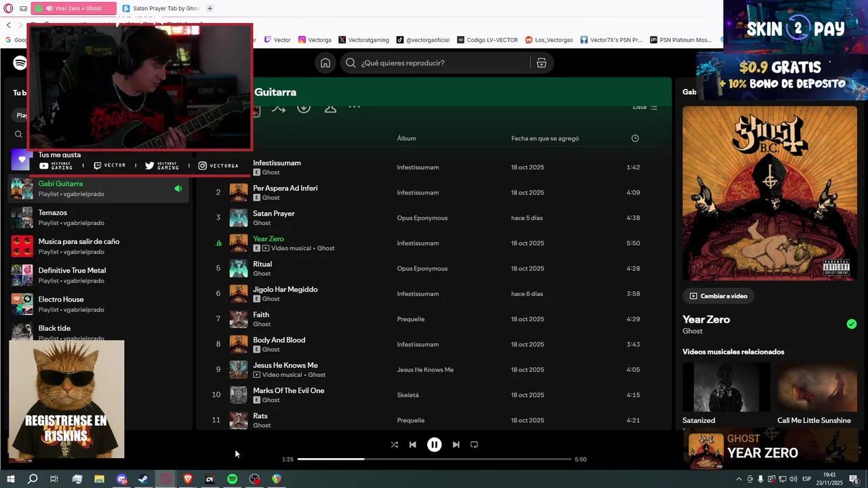Open the Temazos playlist
The width and height of the screenshot is (868, 488).
(99, 218)
